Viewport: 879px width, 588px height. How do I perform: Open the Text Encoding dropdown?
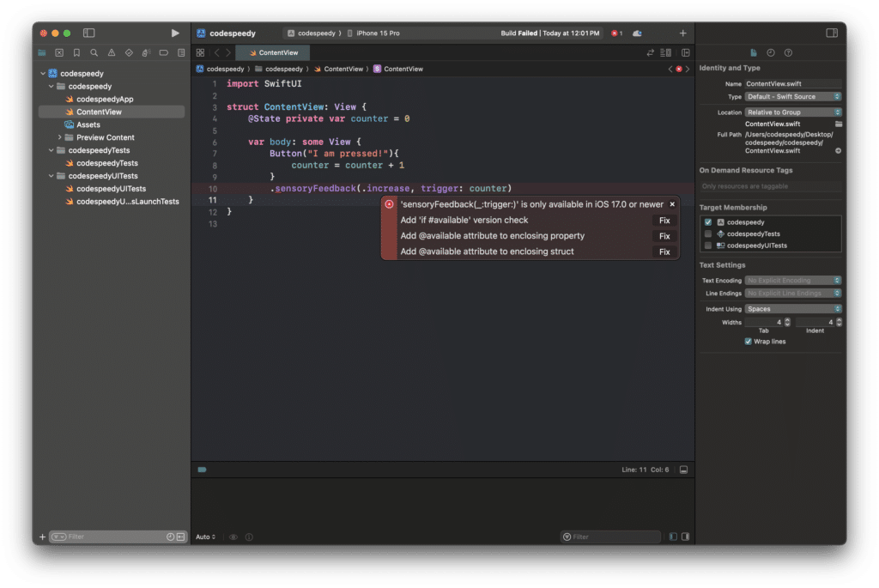pyautogui.click(x=792, y=281)
